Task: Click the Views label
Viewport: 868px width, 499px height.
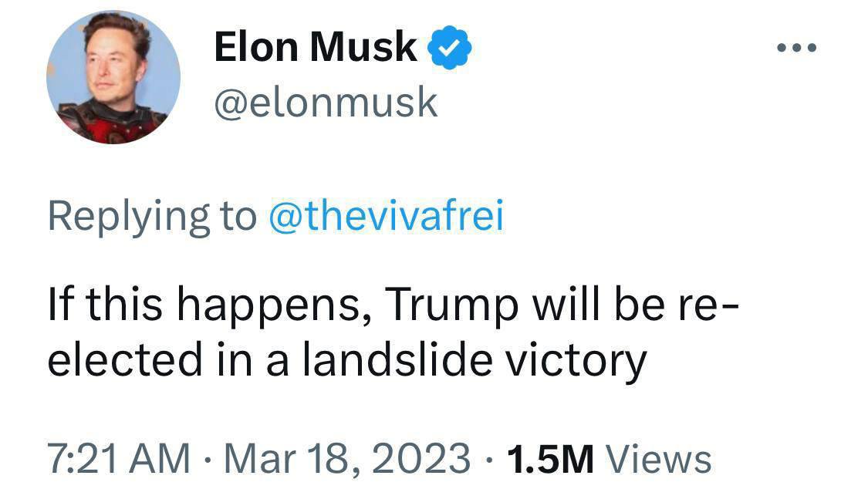Action: coord(658,458)
